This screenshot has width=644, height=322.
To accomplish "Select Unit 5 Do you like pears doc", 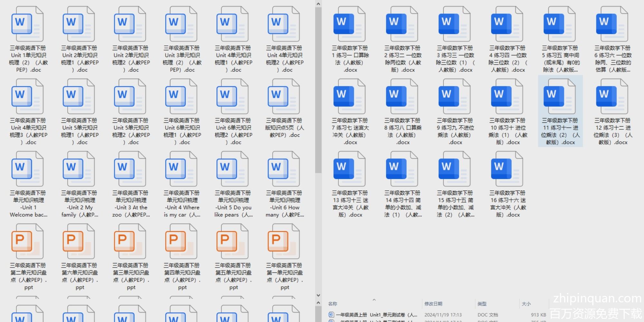I will [x=233, y=169].
